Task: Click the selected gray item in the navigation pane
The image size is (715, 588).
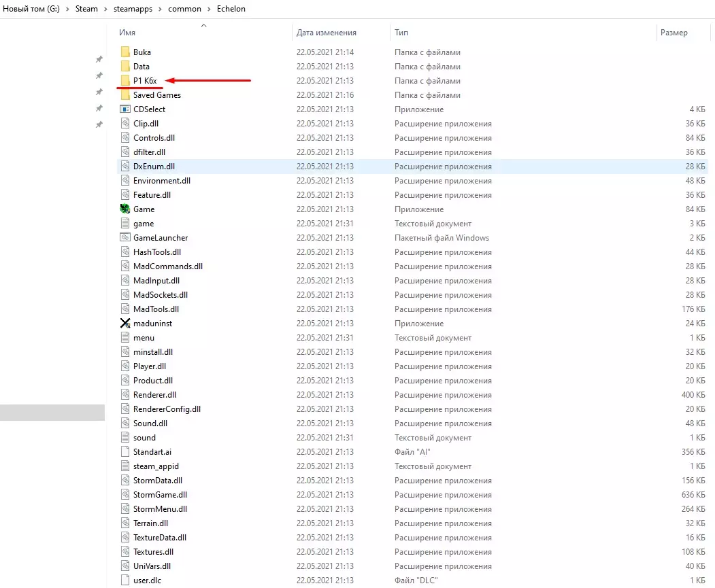Action: point(52,412)
